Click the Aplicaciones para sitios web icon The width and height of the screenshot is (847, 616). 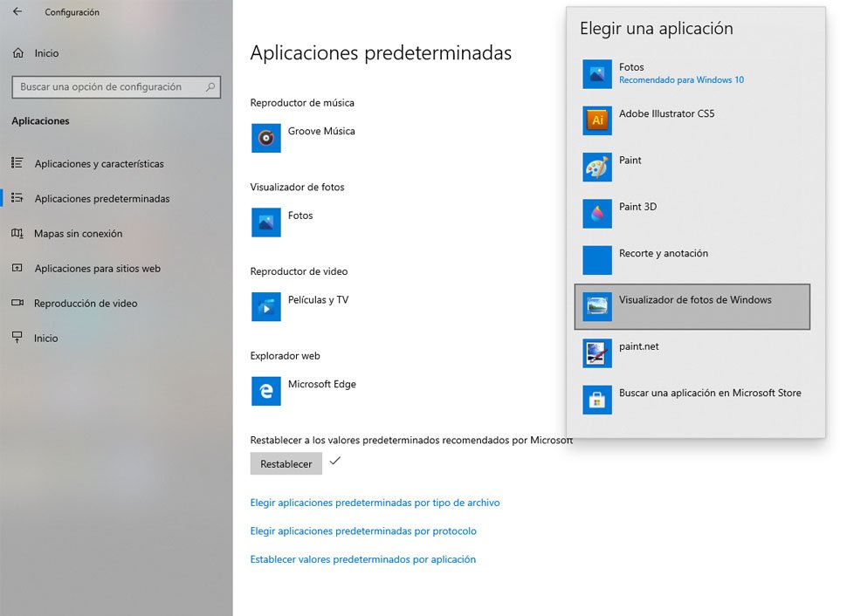click(17, 268)
